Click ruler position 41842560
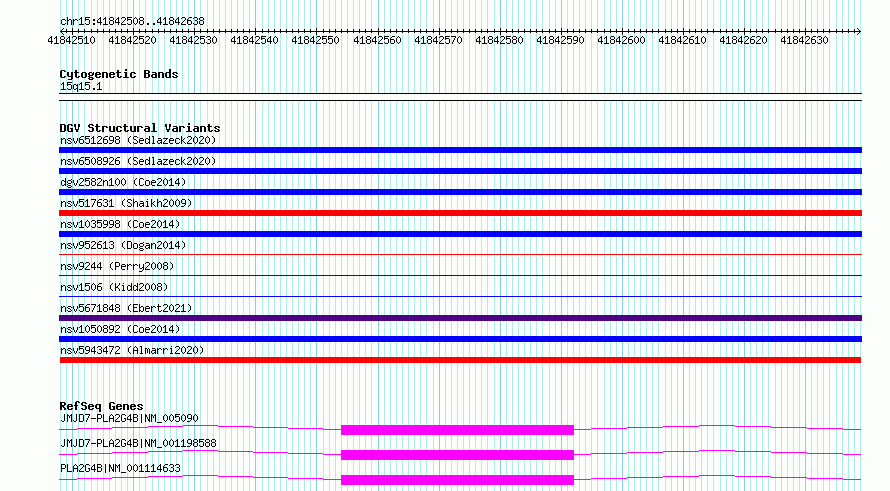890x491 pixels. click(377, 40)
